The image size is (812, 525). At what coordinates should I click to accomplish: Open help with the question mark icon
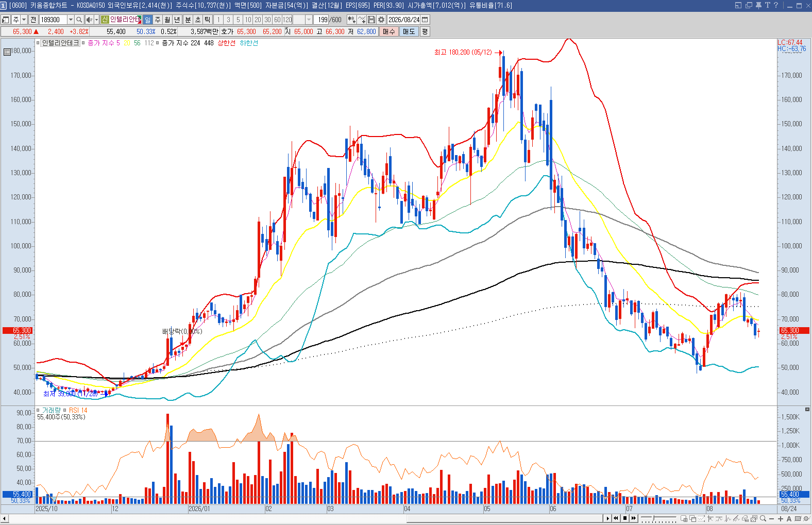coord(776,5)
